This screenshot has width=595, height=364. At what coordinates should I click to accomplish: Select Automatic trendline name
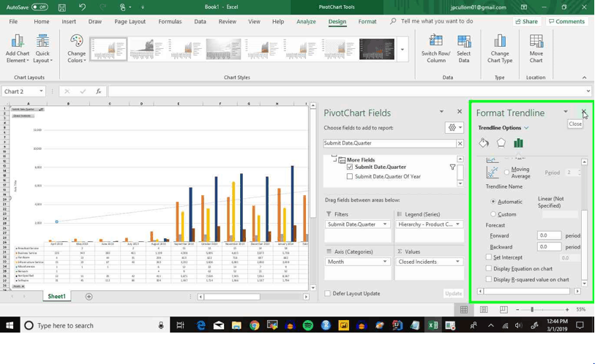point(493,202)
